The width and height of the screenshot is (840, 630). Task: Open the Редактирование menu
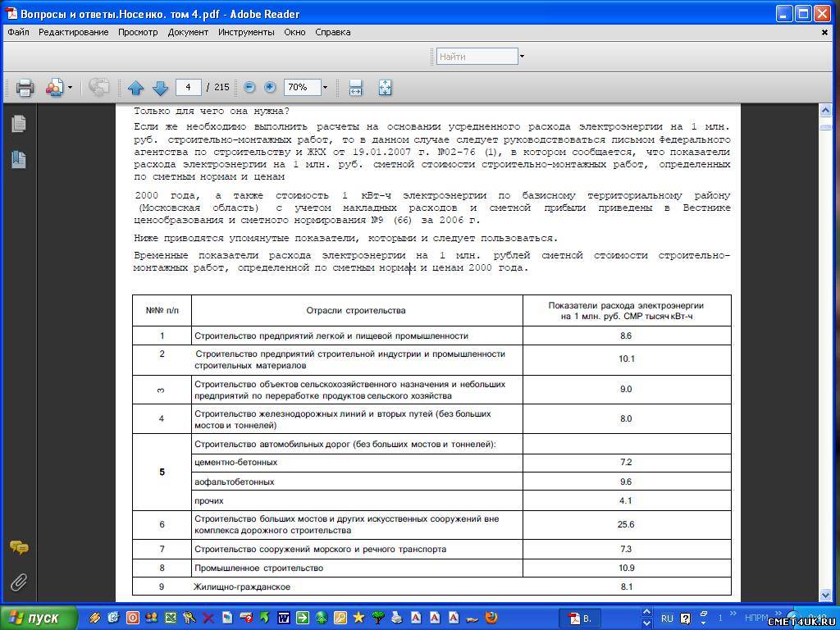73,32
